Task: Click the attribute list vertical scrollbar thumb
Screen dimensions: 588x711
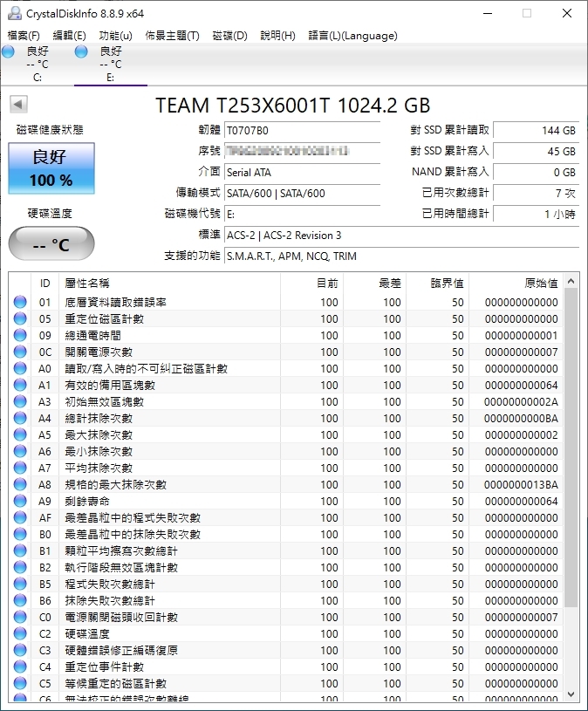Action: 571,448
